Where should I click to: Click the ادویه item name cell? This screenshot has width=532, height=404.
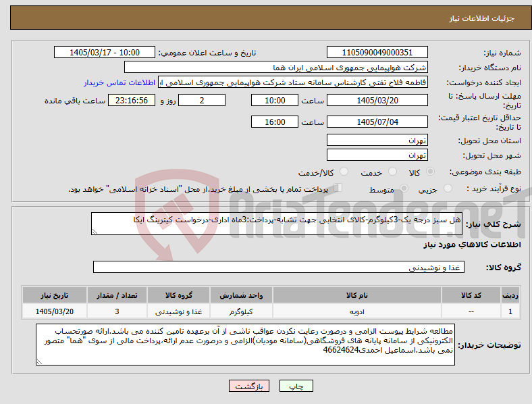[x=357, y=311]
